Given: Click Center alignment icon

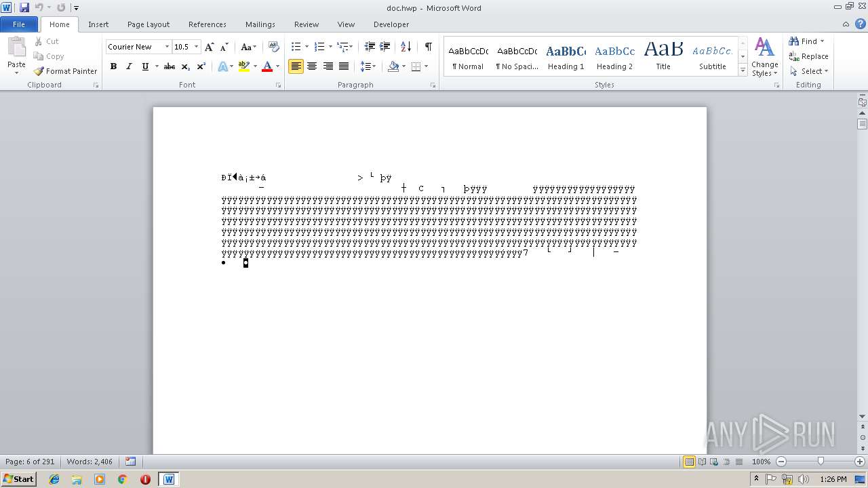Looking at the screenshot, I should (312, 66).
